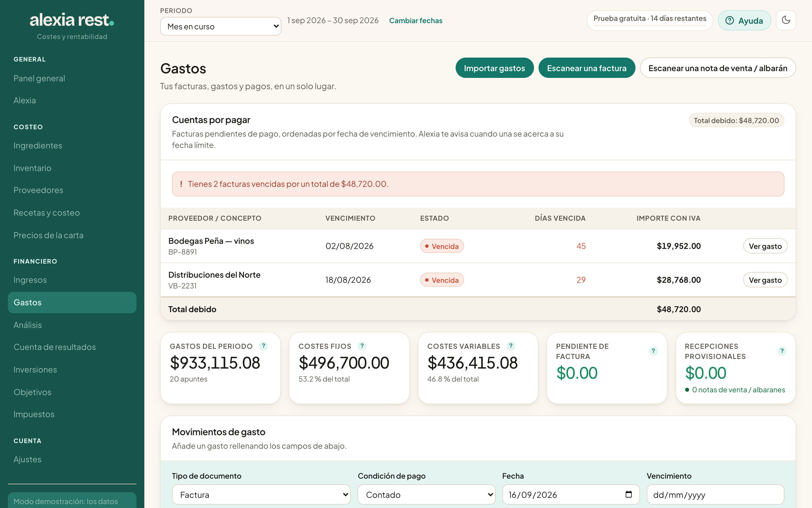Open the Tipo de documento dropdown
The height and width of the screenshot is (508, 812).
click(261, 494)
